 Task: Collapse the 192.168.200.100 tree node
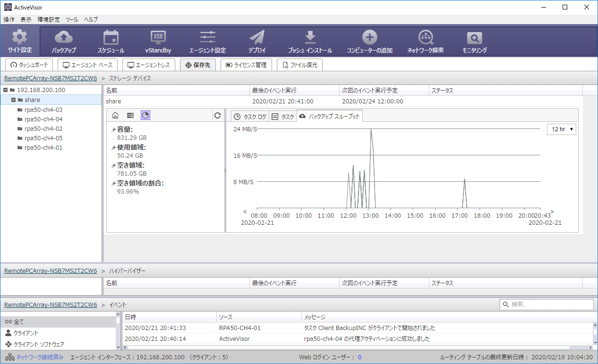(x=5, y=90)
